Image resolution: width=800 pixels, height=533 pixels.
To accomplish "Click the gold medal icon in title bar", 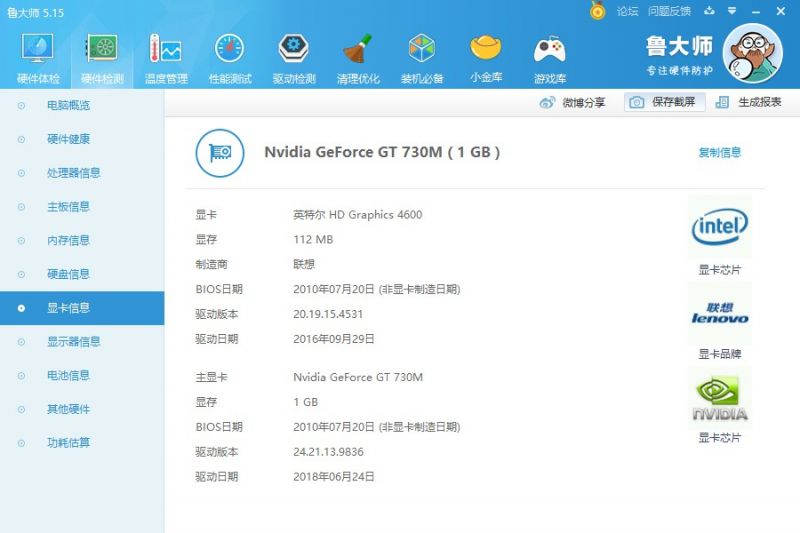I will (x=597, y=11).
